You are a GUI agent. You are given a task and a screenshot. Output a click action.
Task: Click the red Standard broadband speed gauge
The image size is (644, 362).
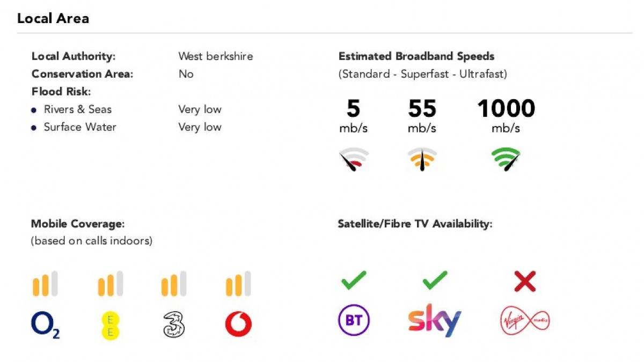(x=354, y=159)
